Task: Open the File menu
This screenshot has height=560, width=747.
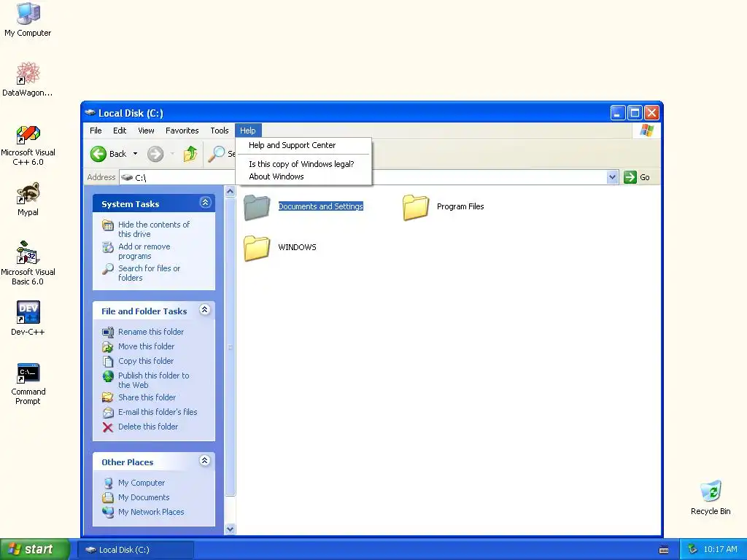Action: [96, 131]
